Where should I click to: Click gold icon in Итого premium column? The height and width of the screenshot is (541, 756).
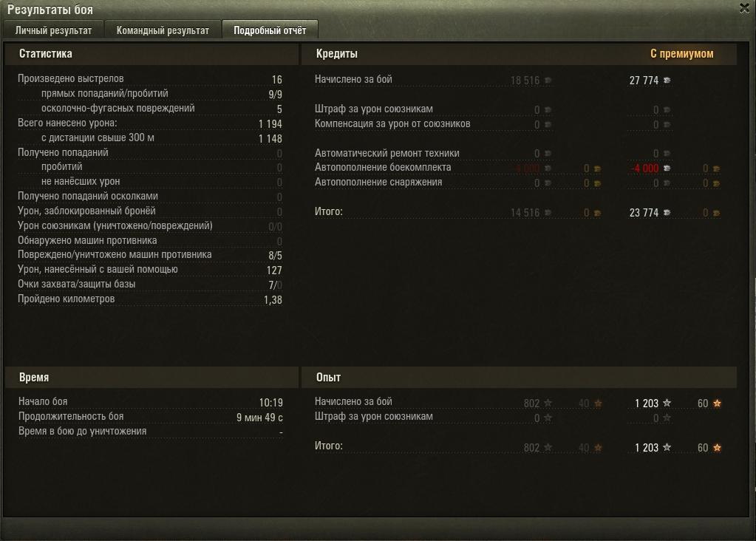point(717,213)
